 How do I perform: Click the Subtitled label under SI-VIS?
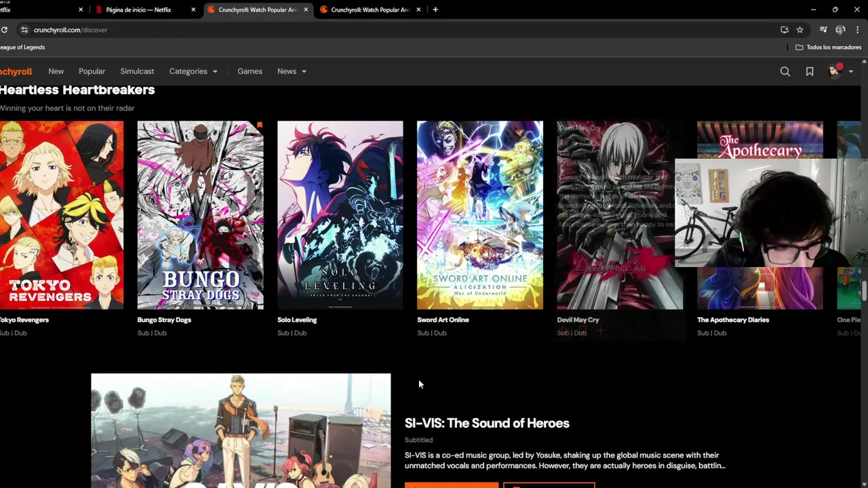[418, 440]
